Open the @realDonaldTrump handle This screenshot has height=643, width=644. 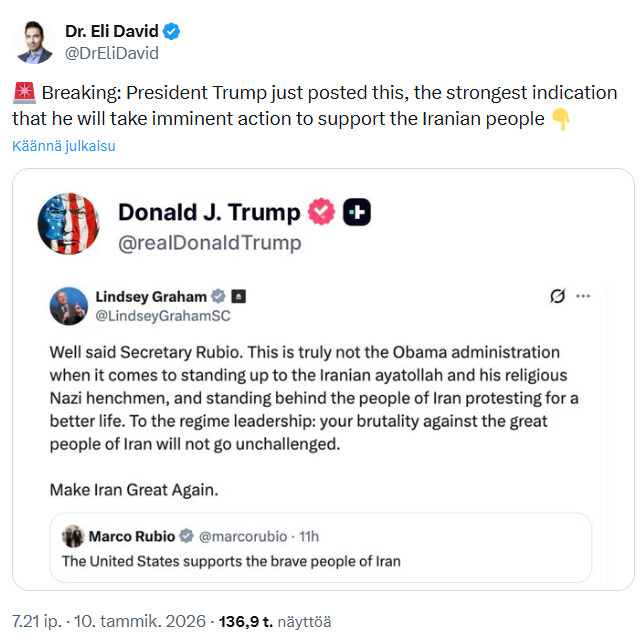[209, 242]
